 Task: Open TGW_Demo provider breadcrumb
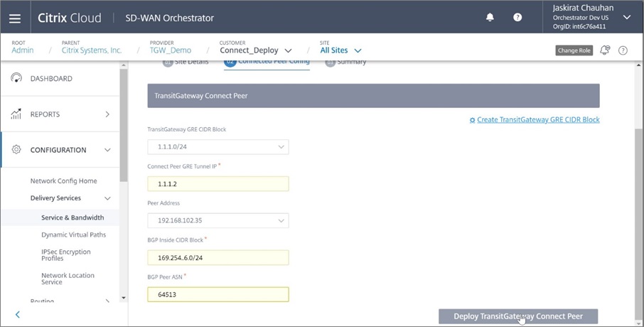click(x=171, y=50)
